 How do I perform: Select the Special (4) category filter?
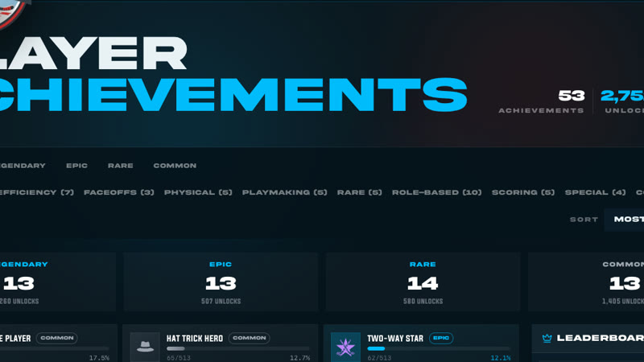[x=595, y=192]
